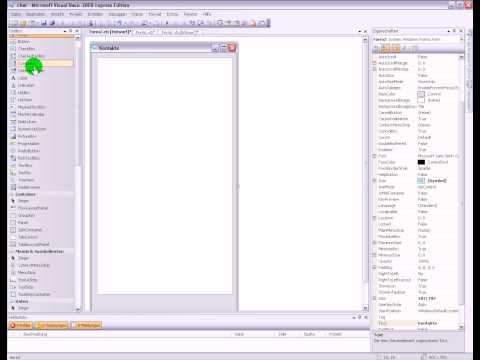Click the BackColor color swatch
Image resolution: width=480 pixels, height=360 pixels.
421,94
